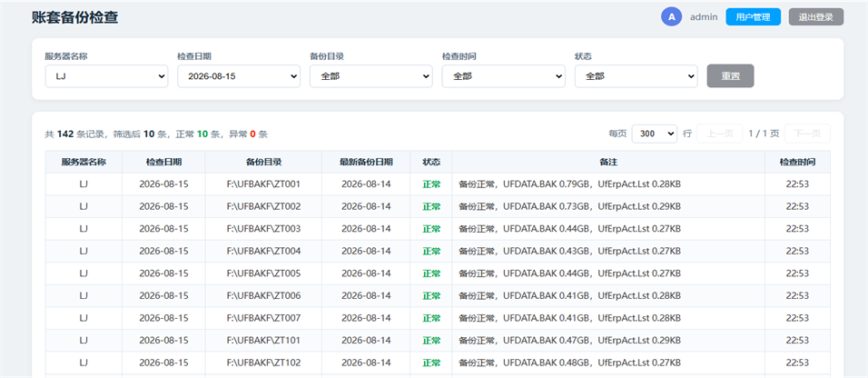Open 用户管理 user management
Viewport: 868px width, 378px height.
[753, 16]
